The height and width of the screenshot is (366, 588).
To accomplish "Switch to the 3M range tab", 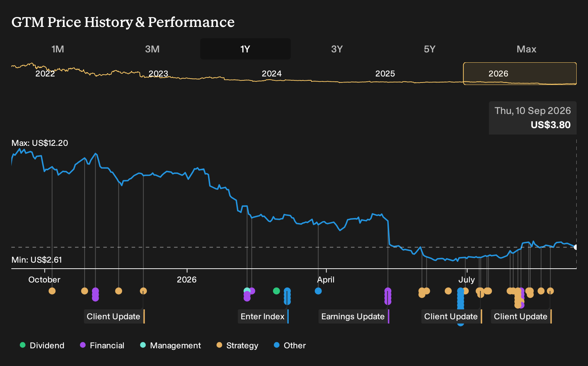I will click(x=152, y=49).
